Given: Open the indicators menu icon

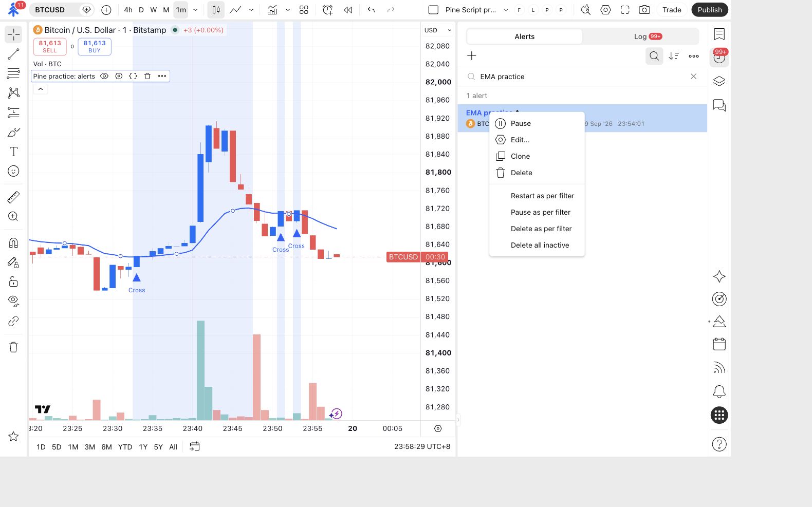Looking at the screenshot, I should 272,10.
